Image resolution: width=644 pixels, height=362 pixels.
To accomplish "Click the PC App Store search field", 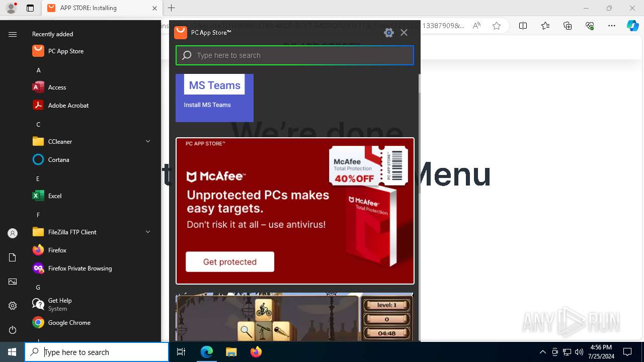I will point(295,55).
